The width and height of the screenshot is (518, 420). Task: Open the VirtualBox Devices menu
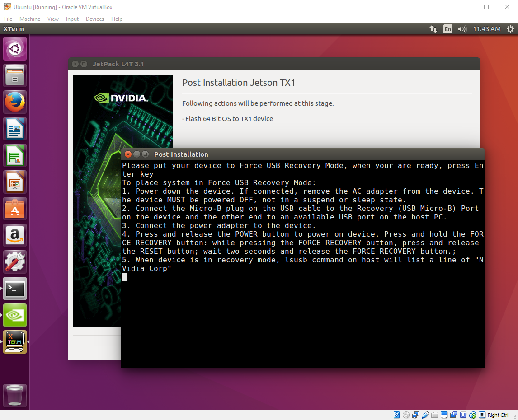click(95, 19)
